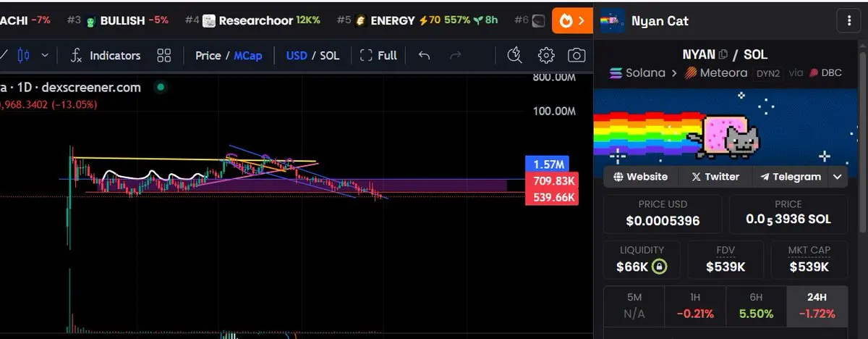Undo the last chart action
Image resolution: width=868 pixels, height=339 pixels.
[425, 55]
